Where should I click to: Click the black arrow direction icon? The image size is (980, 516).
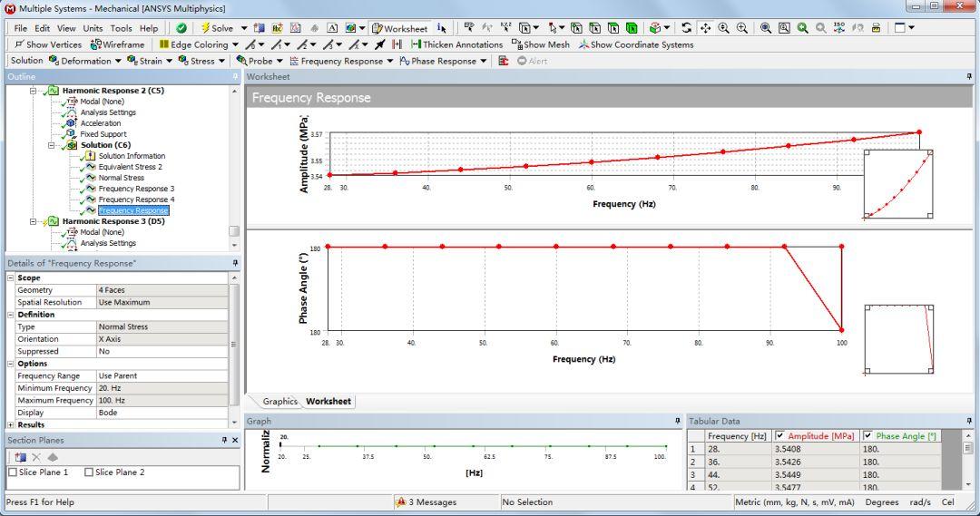click(380, 44)
